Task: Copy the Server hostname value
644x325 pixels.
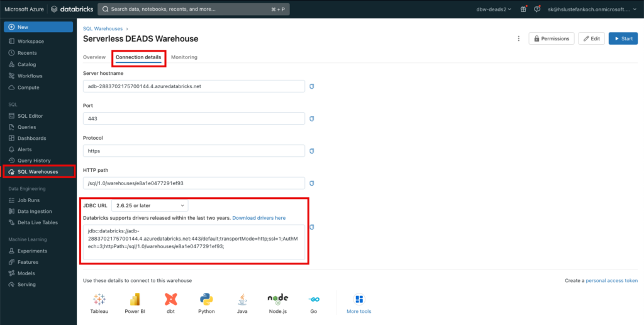Action: click(311, 86)
